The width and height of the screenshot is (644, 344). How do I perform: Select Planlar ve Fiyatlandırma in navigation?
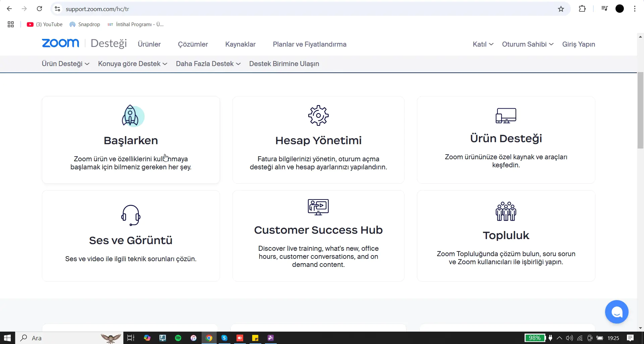(x=310, y=44)
